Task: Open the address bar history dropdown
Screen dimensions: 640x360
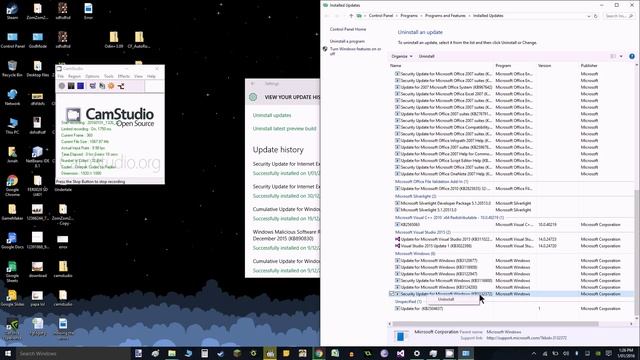Action: pos(589,16)
